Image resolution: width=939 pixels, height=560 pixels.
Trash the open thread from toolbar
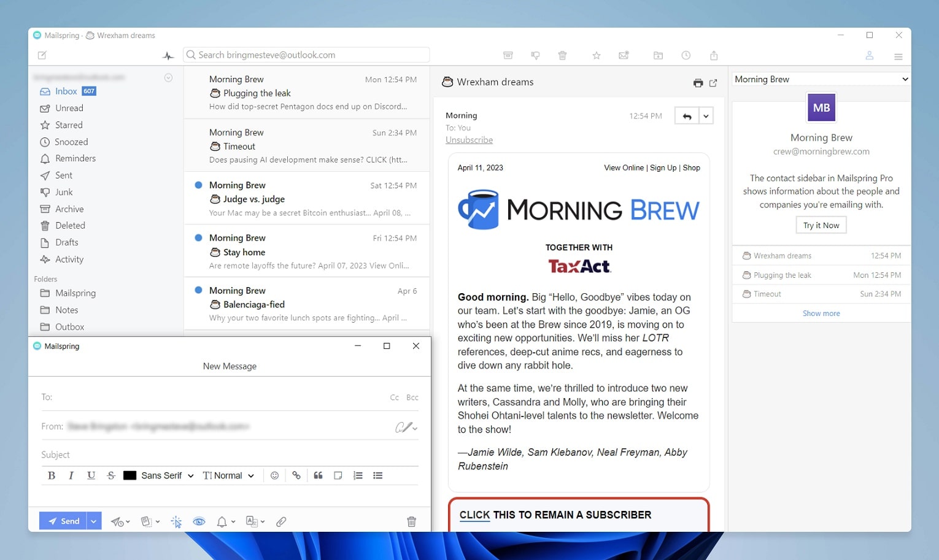point(562,55)
